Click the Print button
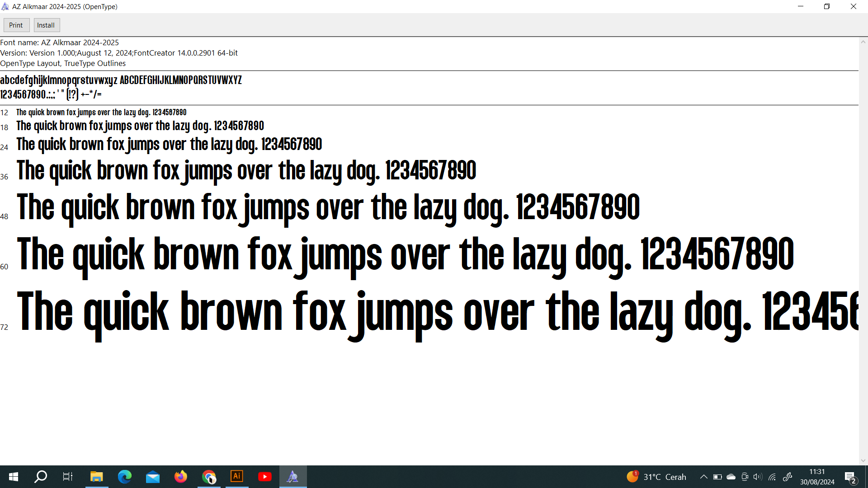Viewport: 868px width, 488px height. pyautogui.click(x=16, y=25)
